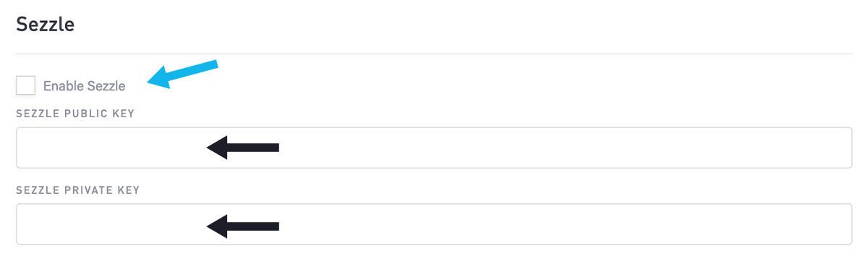
Task: Click the tip of the blue arrow
Action: coord(150,82)
